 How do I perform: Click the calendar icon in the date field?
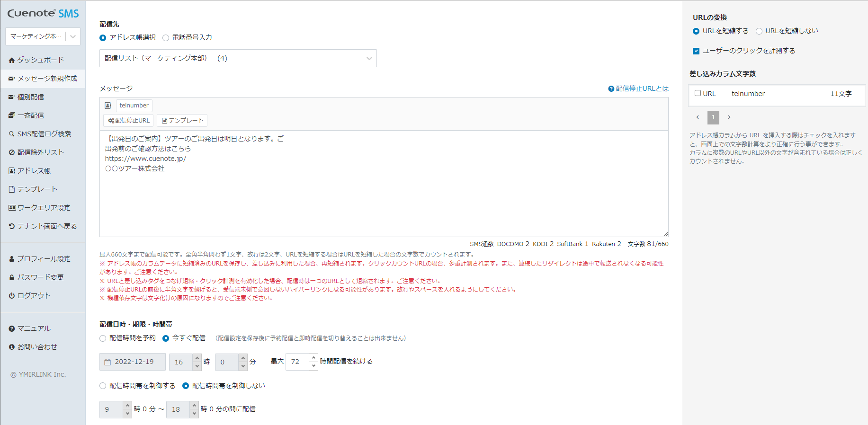(107, 362)
